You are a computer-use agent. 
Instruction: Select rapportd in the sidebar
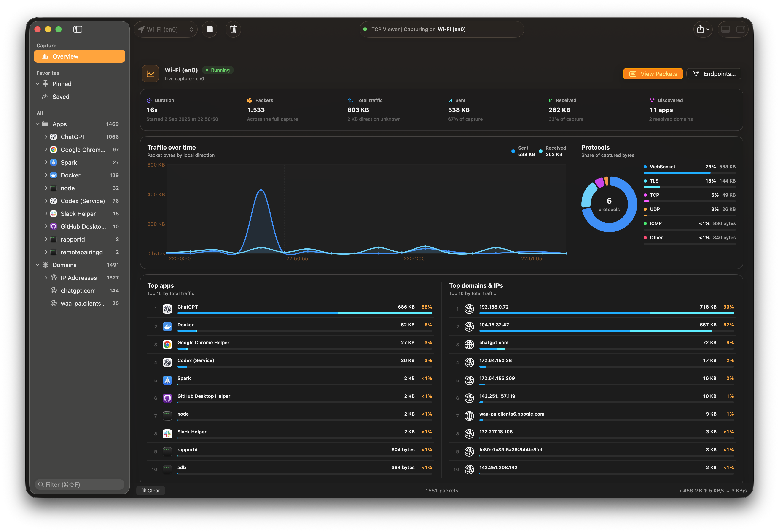click(79, 239)
